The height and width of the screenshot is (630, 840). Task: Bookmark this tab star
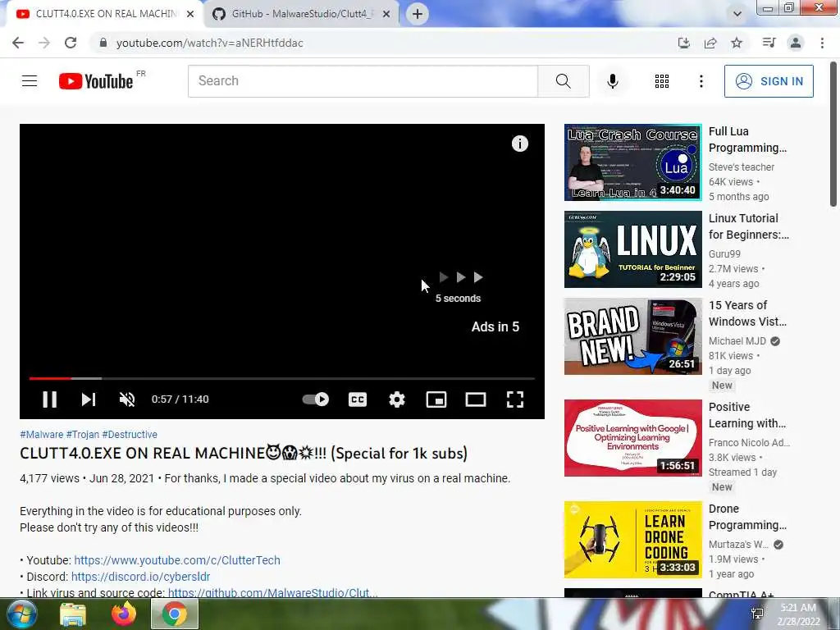(737, 43)
